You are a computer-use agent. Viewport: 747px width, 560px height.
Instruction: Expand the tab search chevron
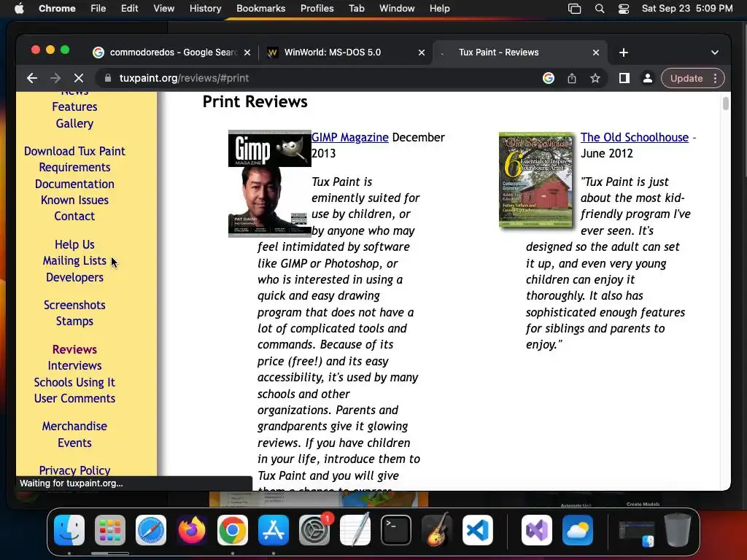tap(715, 52)
